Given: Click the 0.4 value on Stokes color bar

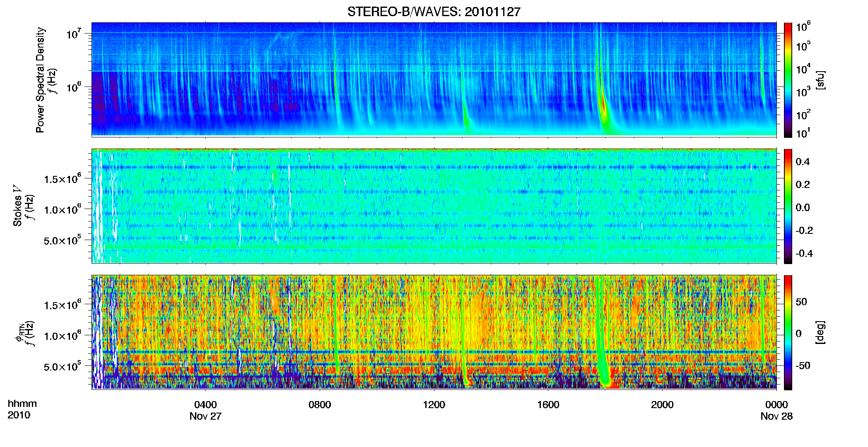Looking at the screenshot, I should coord(803,162).
